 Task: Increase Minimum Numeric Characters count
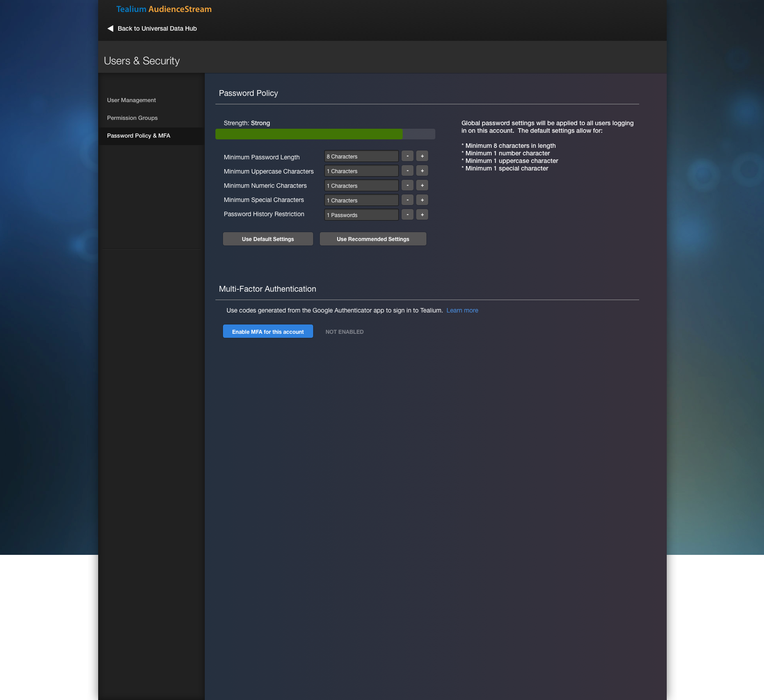pyautogui.click(x=422, y=185)
